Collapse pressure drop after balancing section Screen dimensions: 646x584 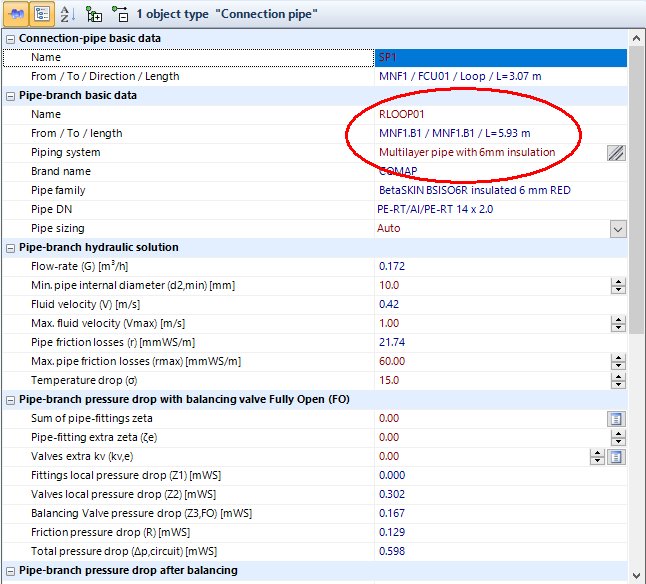point(10,571)
